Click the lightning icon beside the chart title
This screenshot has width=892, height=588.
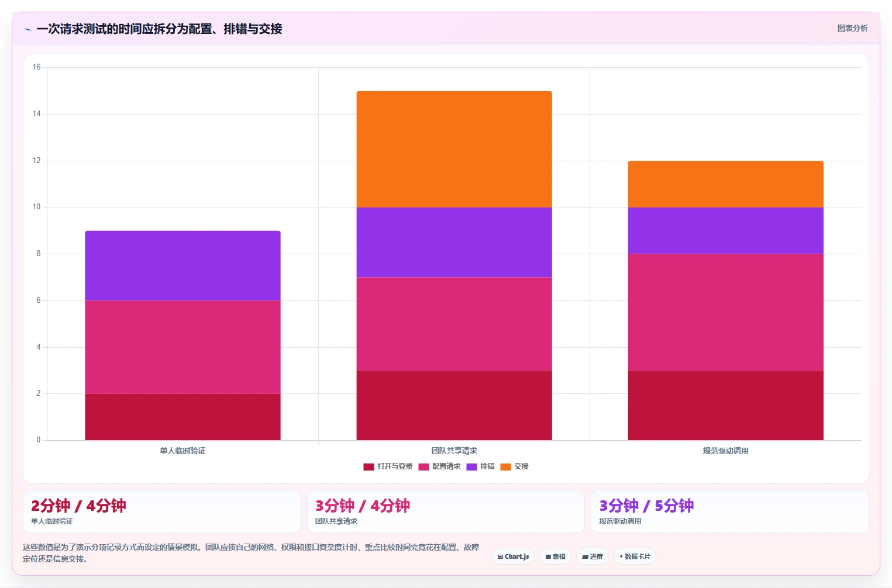click(x=27, y=29)
